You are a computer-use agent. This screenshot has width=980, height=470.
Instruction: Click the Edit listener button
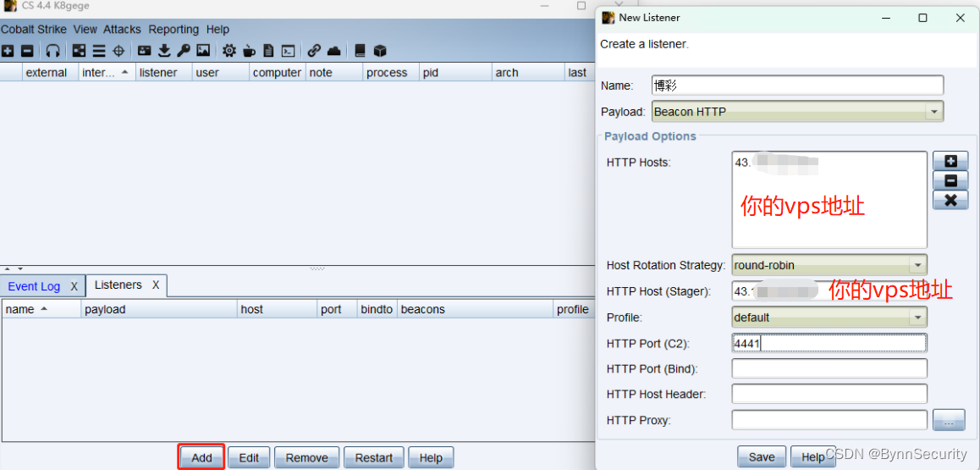[249, 457]
